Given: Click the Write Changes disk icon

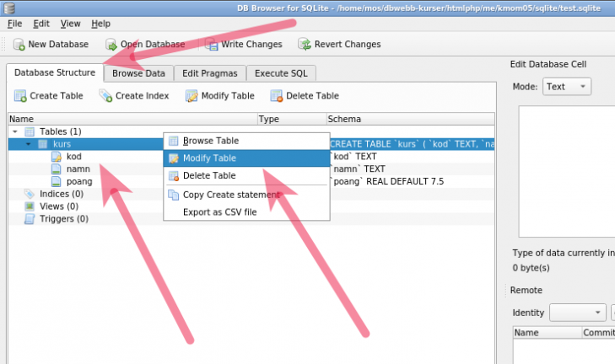Looking at the screenshot, I should click(212, 45).
